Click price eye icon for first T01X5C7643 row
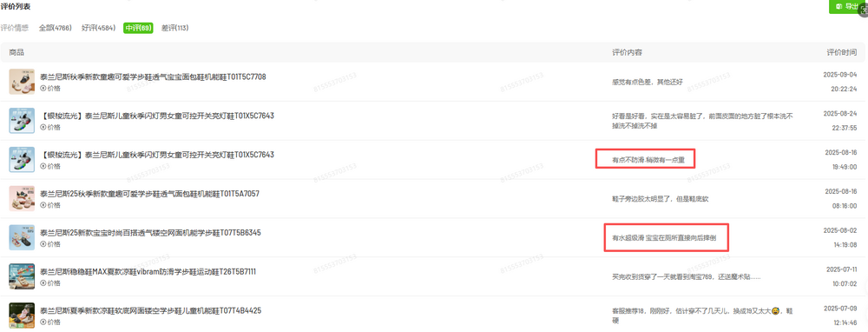The image size is (868, 332). [x=43, y=127]
